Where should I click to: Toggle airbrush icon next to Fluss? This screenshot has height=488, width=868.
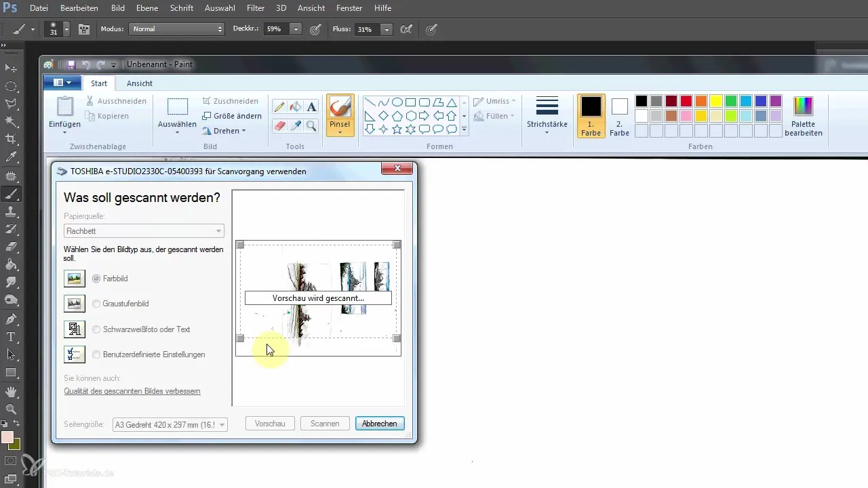(x=407, y=29)
